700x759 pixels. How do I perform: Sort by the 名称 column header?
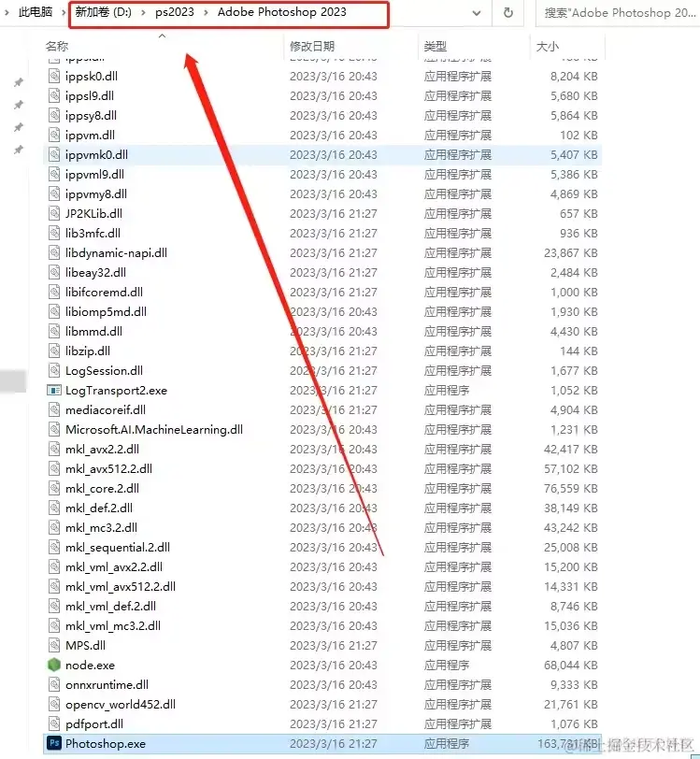(57, 46)
